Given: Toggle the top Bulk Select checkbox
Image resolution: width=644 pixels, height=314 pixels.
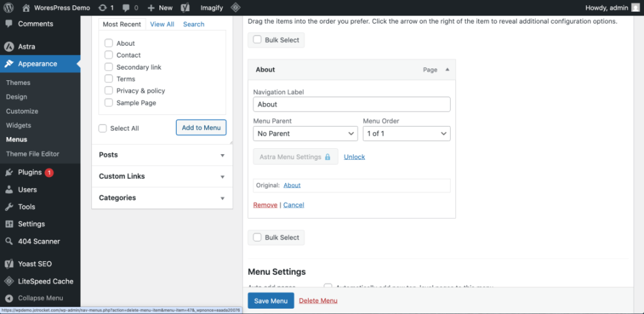Looking at the screenshot, I should coord(257,40).
